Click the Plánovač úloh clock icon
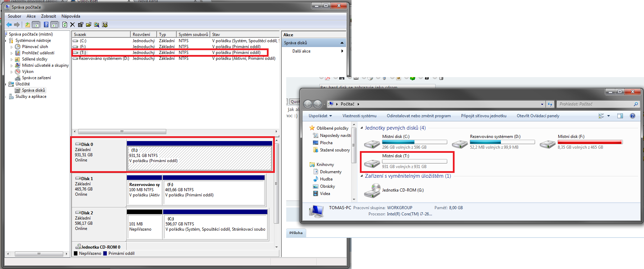Image resolution: width=644 pixels, height=269 pixels. 18,47
